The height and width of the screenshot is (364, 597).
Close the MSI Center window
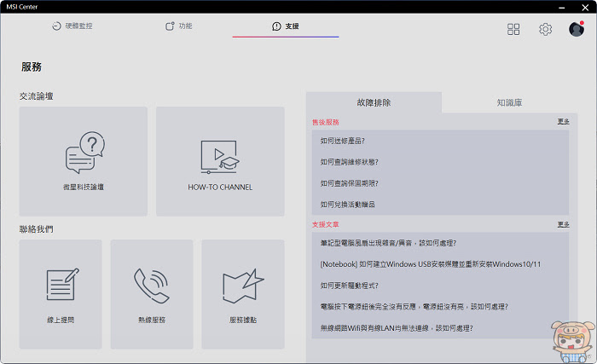585,7
